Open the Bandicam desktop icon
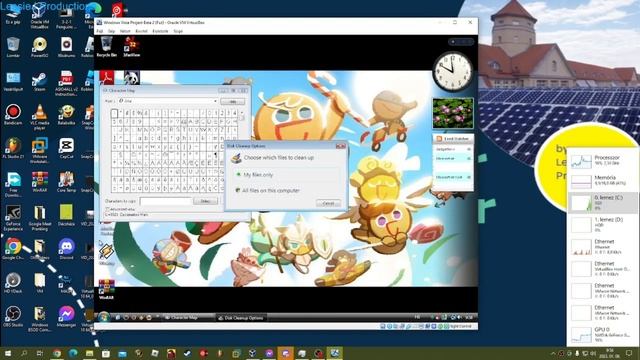640x360 pixels. click(x=13, y=114)
